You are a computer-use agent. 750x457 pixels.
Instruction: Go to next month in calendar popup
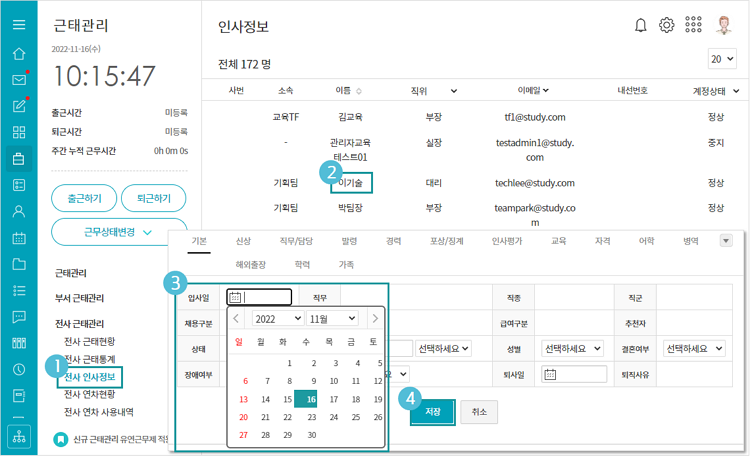click(x=374, y=318)
